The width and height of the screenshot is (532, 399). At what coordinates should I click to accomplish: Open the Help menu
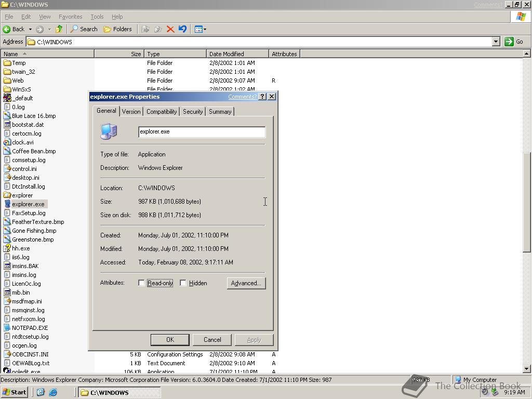pyautogui.click(x=117, y=17)
